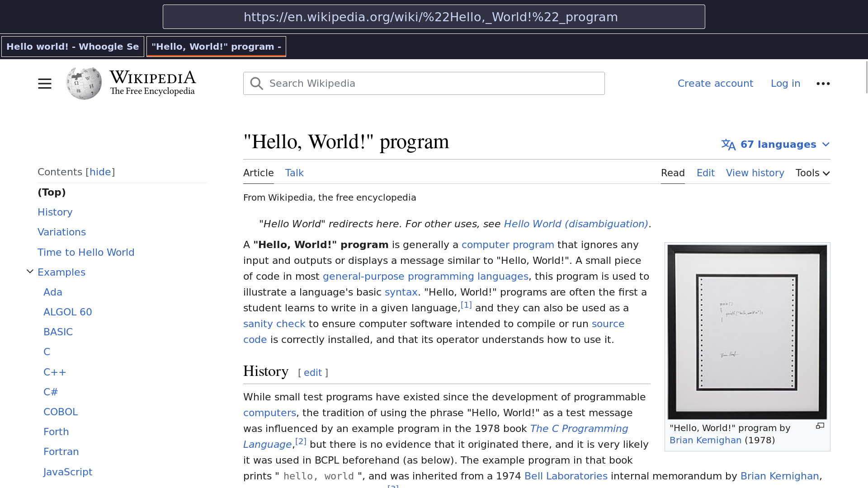Viewport: 868px width, 488px height.
Task: Follow the Bell Laboratories link
Action: pyautogui.click(x=566, y=476)
